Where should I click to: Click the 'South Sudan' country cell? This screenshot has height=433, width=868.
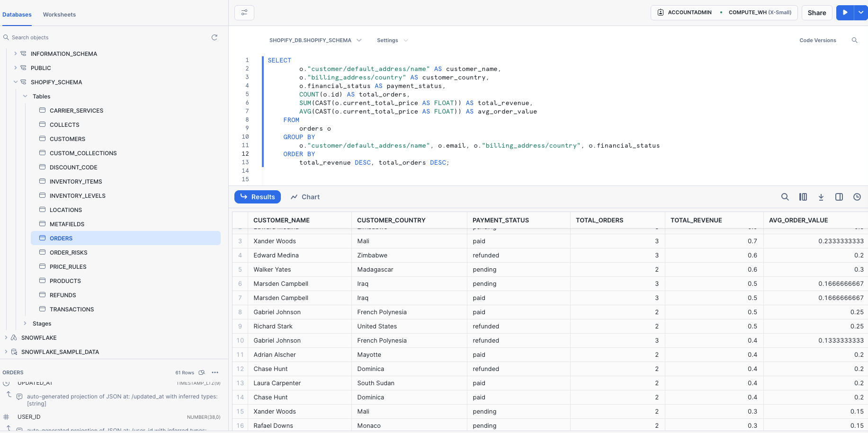click(409, 383)
